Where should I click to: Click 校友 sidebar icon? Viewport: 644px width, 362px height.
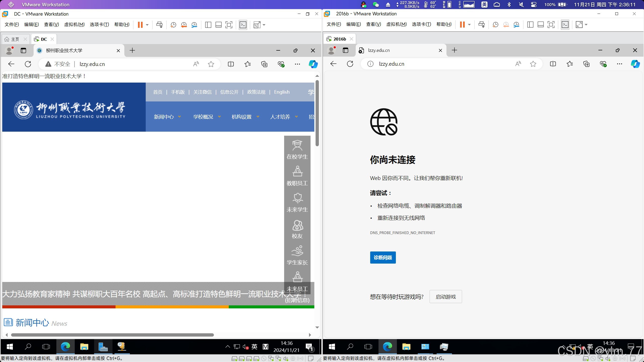click(297, 229)
